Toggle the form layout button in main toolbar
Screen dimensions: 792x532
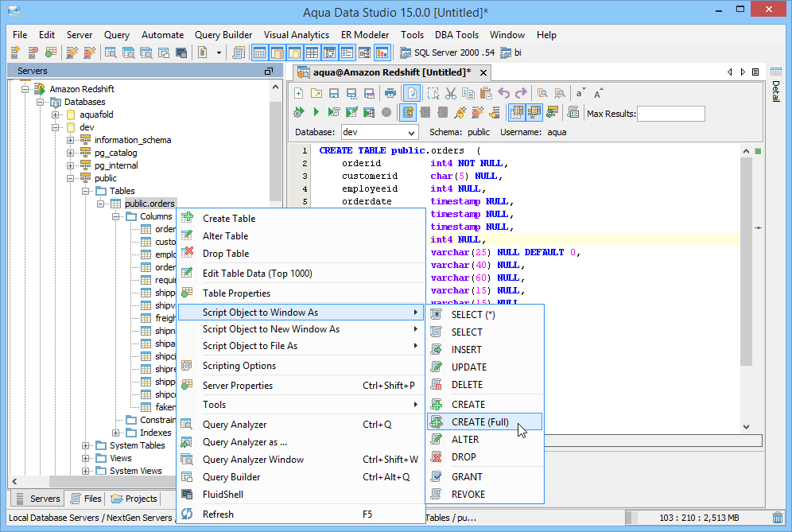347,52
